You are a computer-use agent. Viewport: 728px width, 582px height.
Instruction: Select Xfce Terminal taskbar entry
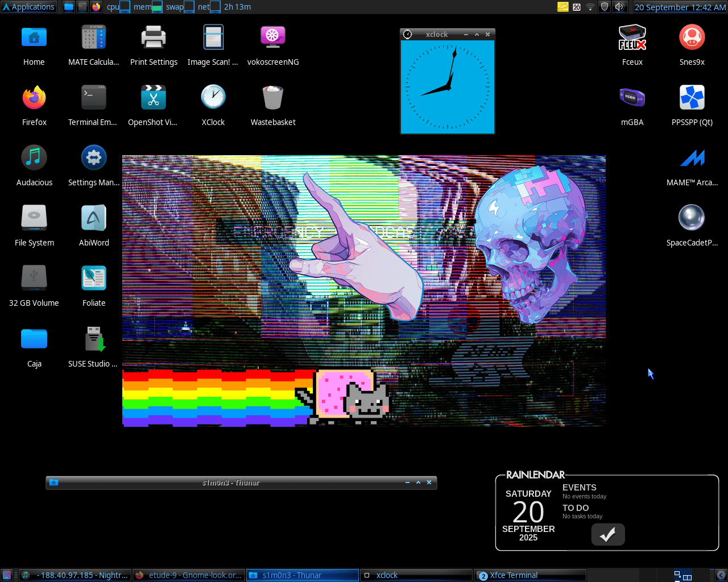click(530, 575)
